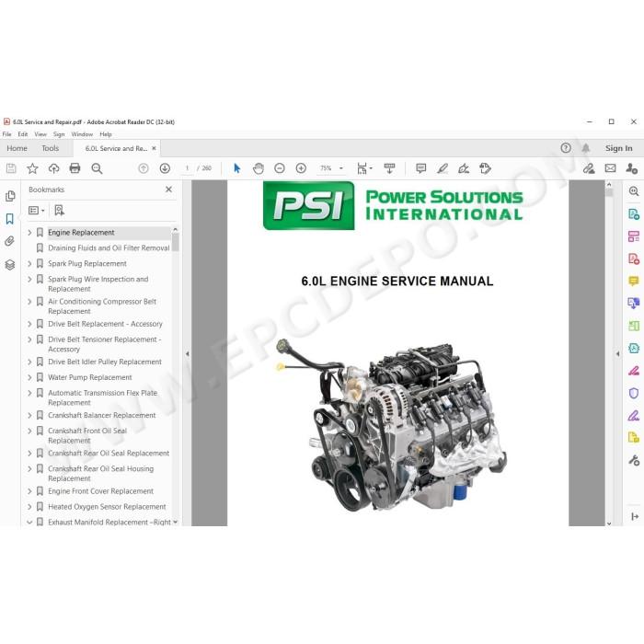
Task: Open the Protect shield tool icon
Action: pyautogui.click(x=633, y=393)
